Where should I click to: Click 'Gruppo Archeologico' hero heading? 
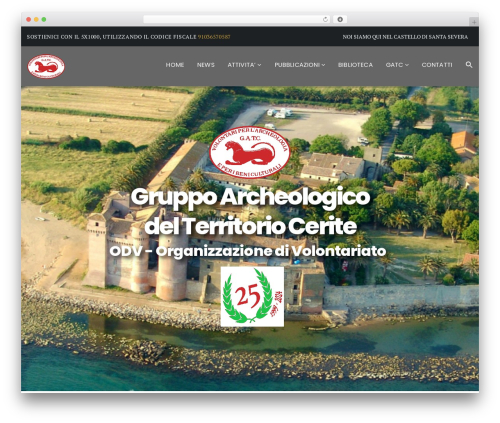click(250, 197)
